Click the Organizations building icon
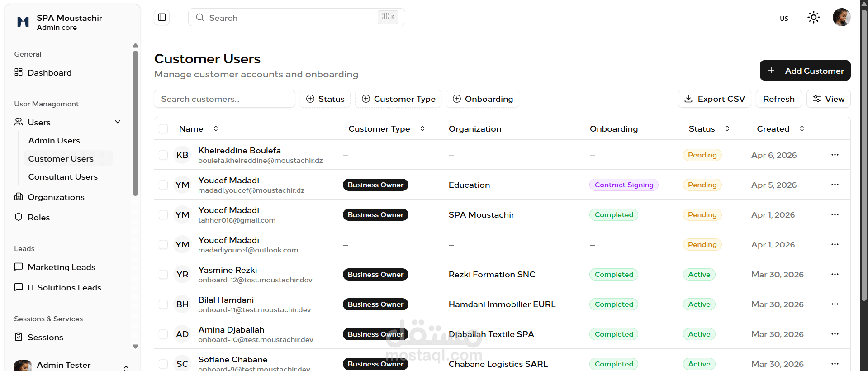The height and width of the screenshot is (371, 868). [x=19, y=197]
